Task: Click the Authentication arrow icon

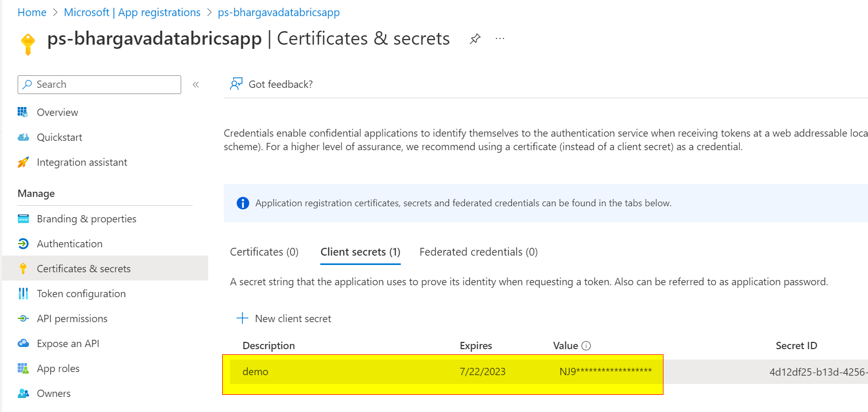Action: pos(23,244)
